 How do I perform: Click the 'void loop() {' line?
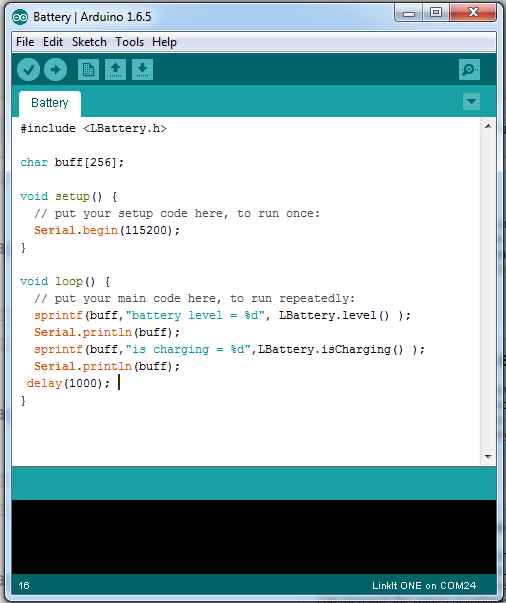65,281
